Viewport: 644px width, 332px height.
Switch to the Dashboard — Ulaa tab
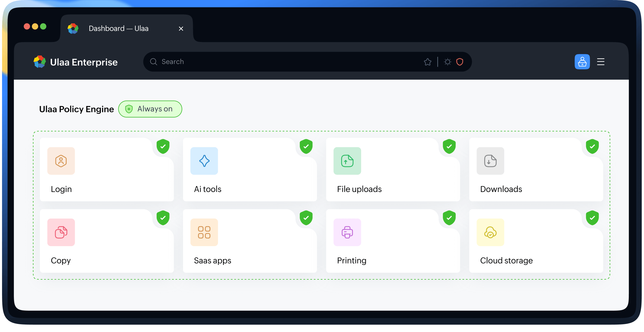pos(126,28)
